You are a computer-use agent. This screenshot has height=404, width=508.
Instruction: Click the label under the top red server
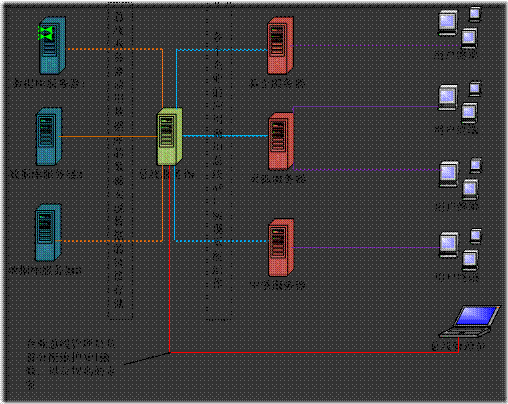(x=277, y=83)
